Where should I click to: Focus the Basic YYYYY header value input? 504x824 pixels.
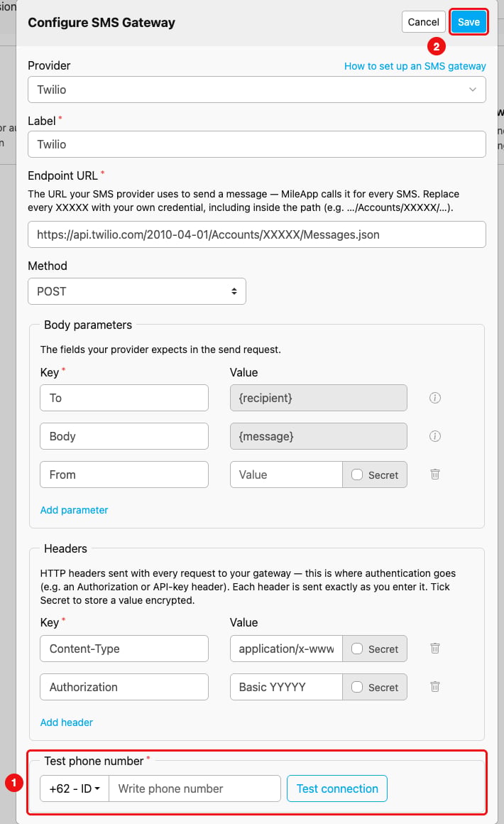click(x=286, y=687)
